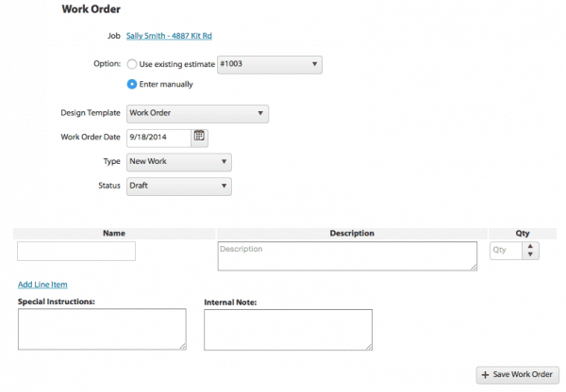The image size is (566, 392).
Task: Click the Work Order Date field
Action: coord(158,138)
